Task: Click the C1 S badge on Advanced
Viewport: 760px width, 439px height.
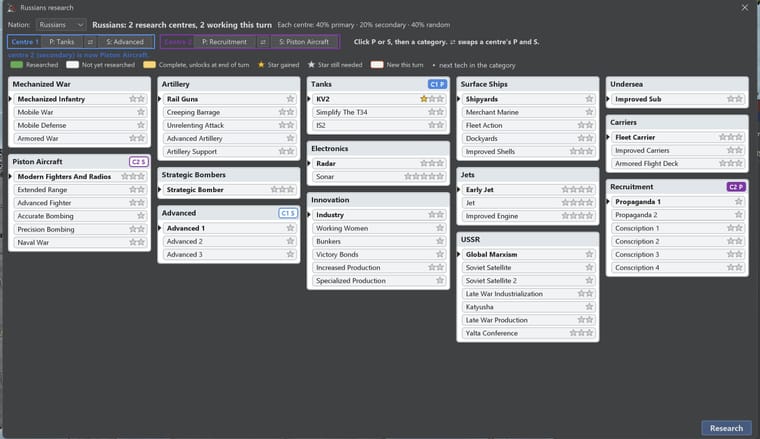Action: (x=288, y=213)
